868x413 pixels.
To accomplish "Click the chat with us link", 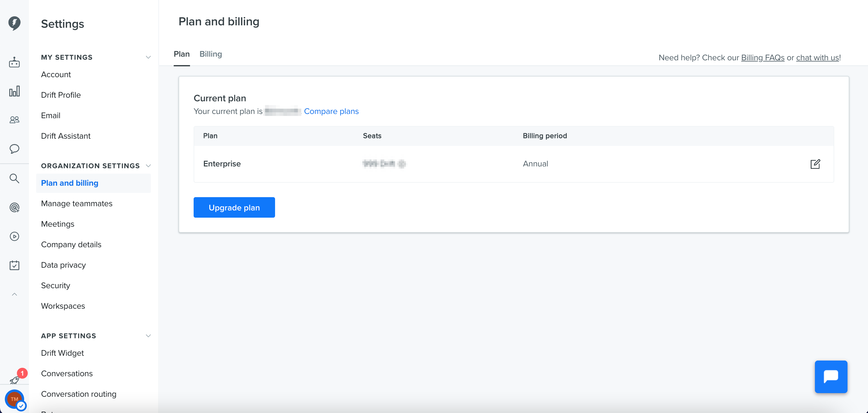I will pyautogui.click(x=817, y=58).
